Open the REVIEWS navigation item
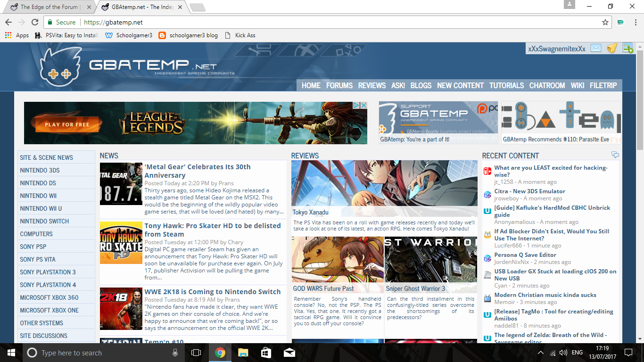The image size is (644, 362). 372,85
